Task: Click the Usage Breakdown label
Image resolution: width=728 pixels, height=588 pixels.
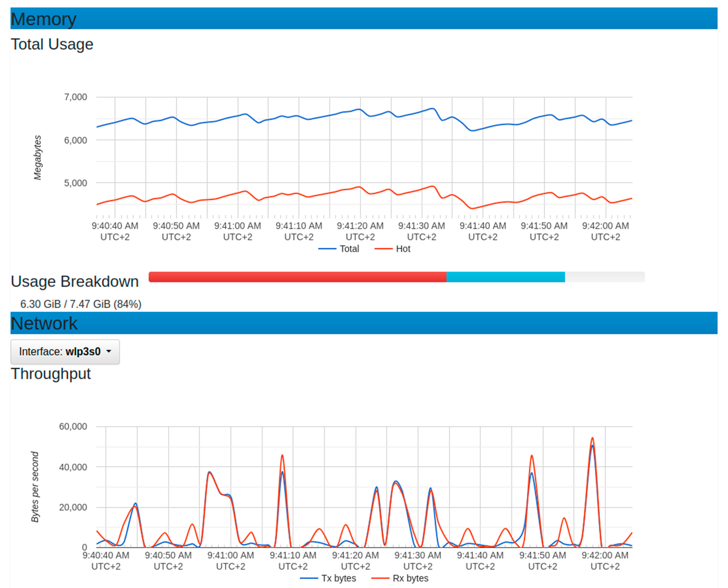Action: coord(75,281)
